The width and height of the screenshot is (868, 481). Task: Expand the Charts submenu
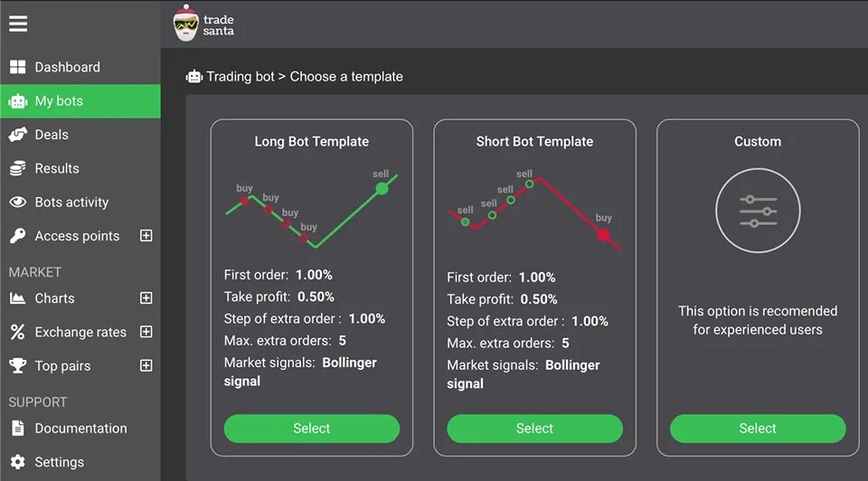tap(146, 298)
